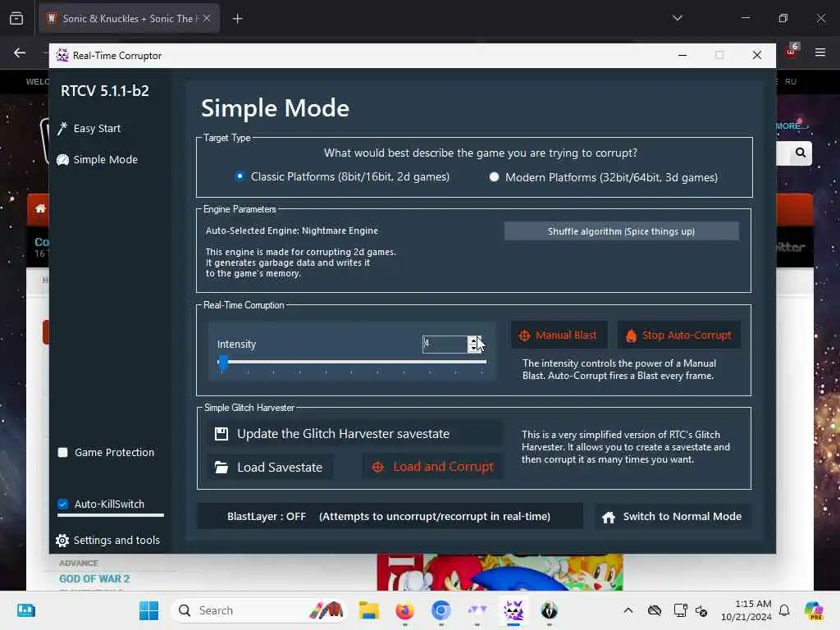Click the RU language link on the website

[x=791, y=82]
